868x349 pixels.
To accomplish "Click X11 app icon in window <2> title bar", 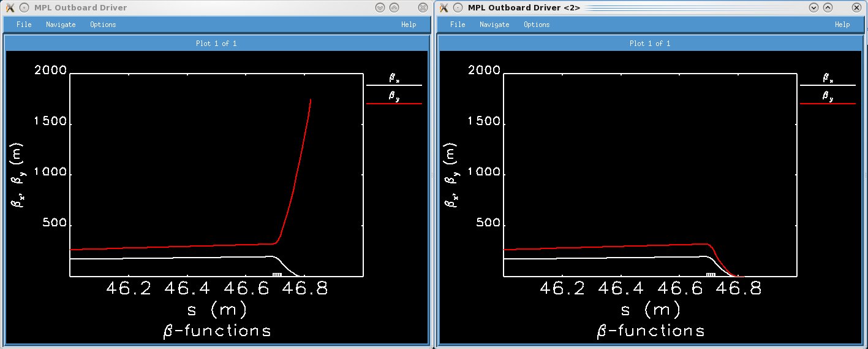I will click(x=443, y=7).
